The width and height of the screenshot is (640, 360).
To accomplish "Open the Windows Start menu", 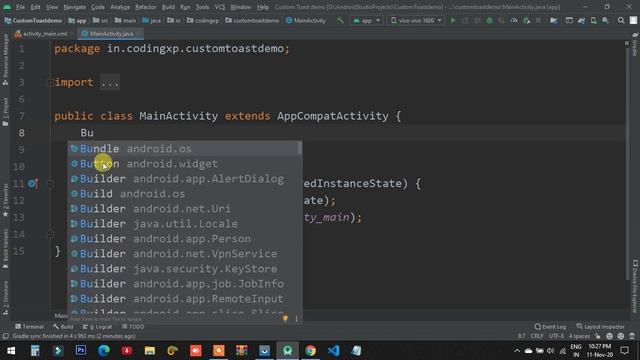I will coord(11,350).
